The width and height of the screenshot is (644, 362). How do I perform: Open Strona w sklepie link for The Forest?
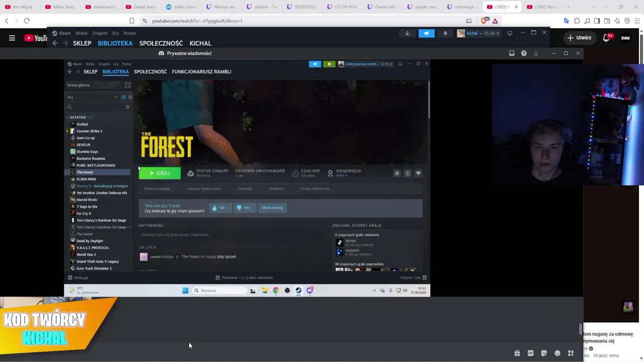click(x=157, y=189)
